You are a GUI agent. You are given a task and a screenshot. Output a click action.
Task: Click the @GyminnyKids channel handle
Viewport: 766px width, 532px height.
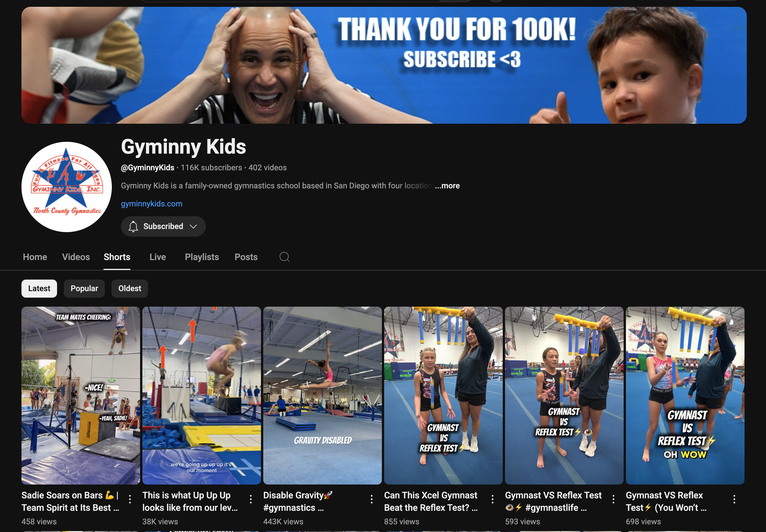tap(147, 168)
